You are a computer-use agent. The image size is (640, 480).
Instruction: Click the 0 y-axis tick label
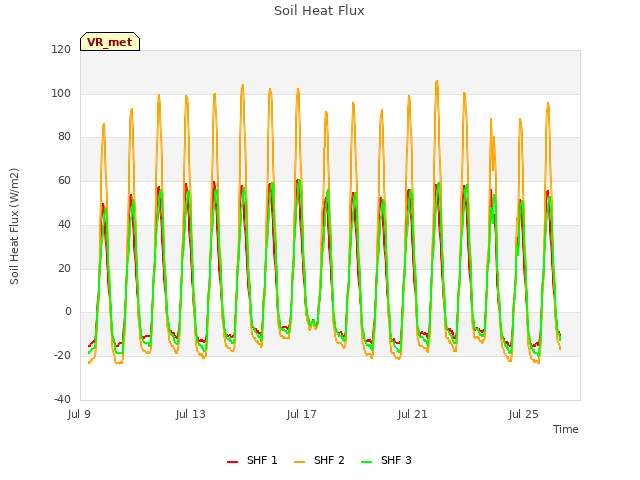coord(68,311)
